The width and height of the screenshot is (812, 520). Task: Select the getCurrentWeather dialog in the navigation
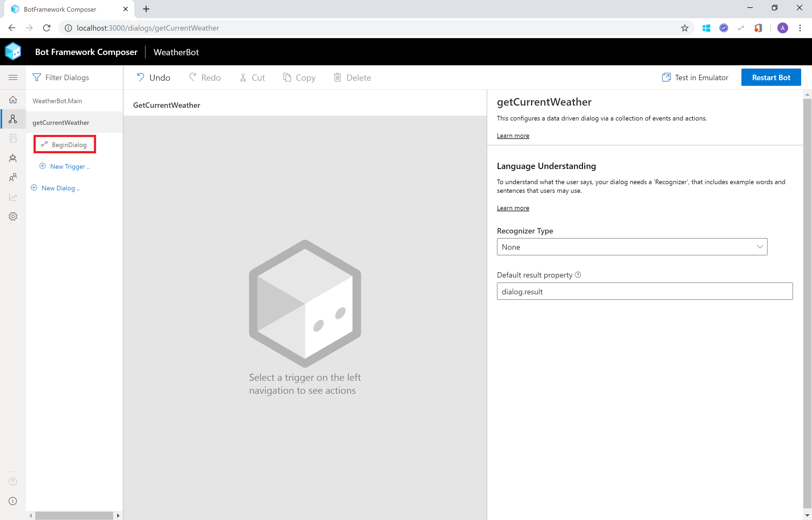click(74, 122)
